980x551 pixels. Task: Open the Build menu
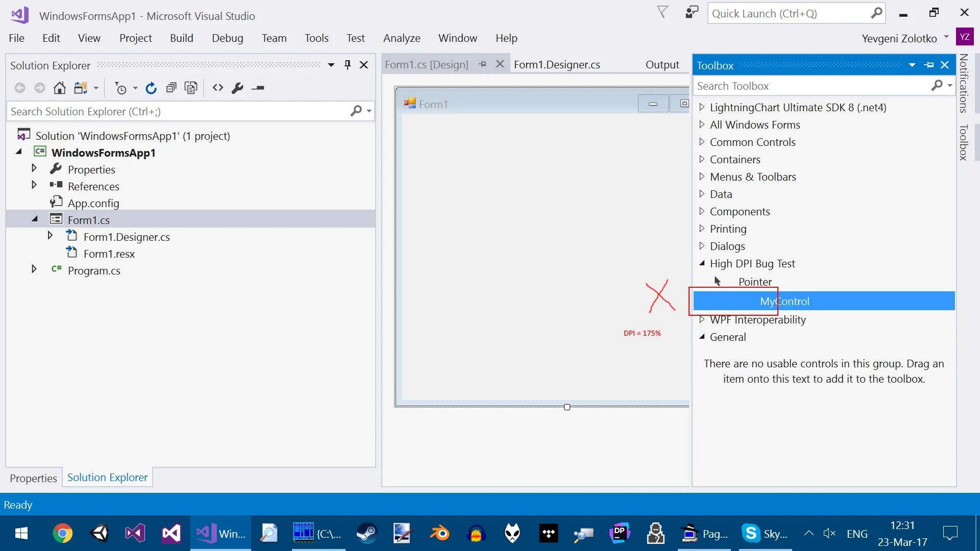182,38
